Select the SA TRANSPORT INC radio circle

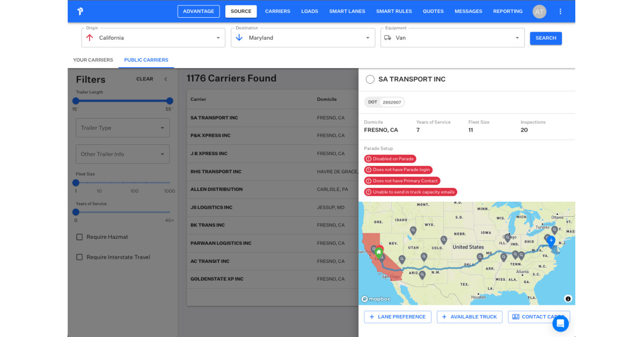(x=370, y=79)
